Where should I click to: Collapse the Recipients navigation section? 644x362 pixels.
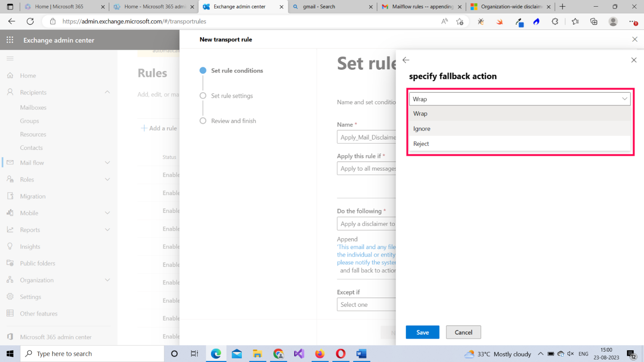pos(107,92)
